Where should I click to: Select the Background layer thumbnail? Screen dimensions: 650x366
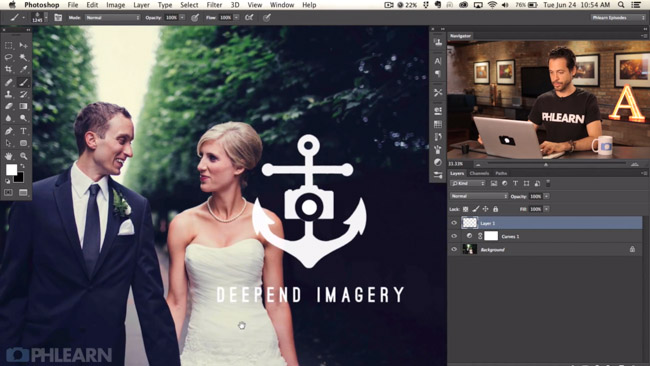tap(470, 250)
